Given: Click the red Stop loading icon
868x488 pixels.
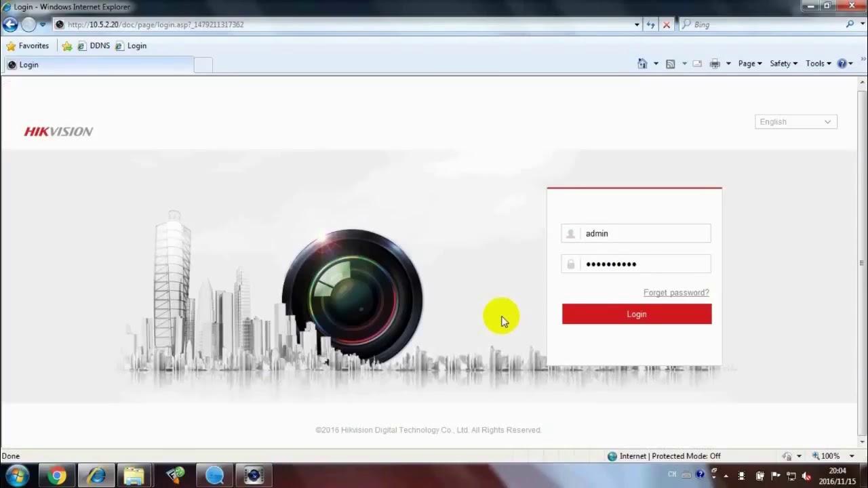Looking at the screenshot, I should pyautogui.click(x=667, y=24).
